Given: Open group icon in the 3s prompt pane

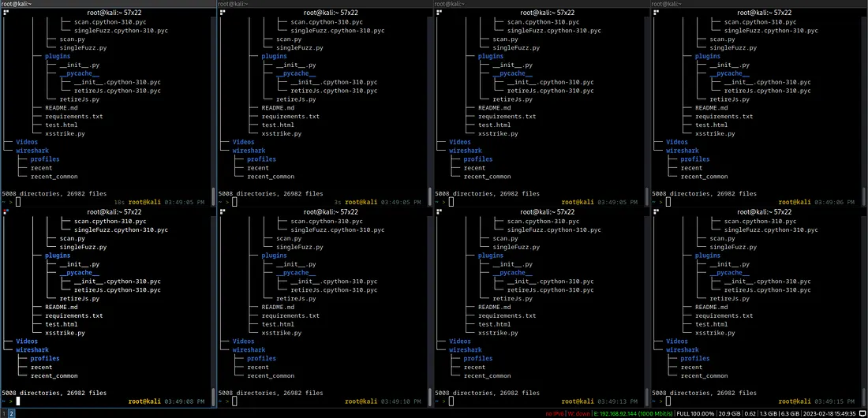Looking at the screenshot, I should [223, 13].
